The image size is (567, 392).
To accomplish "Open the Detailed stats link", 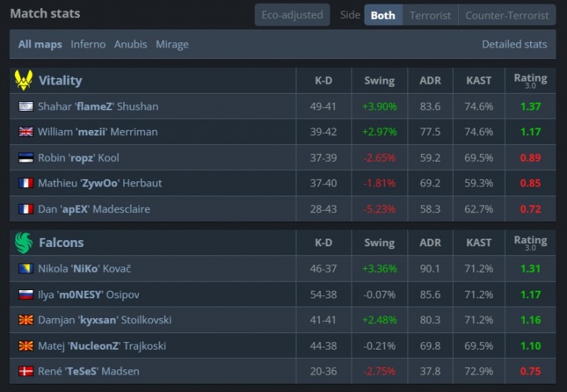I will [514, 45].
